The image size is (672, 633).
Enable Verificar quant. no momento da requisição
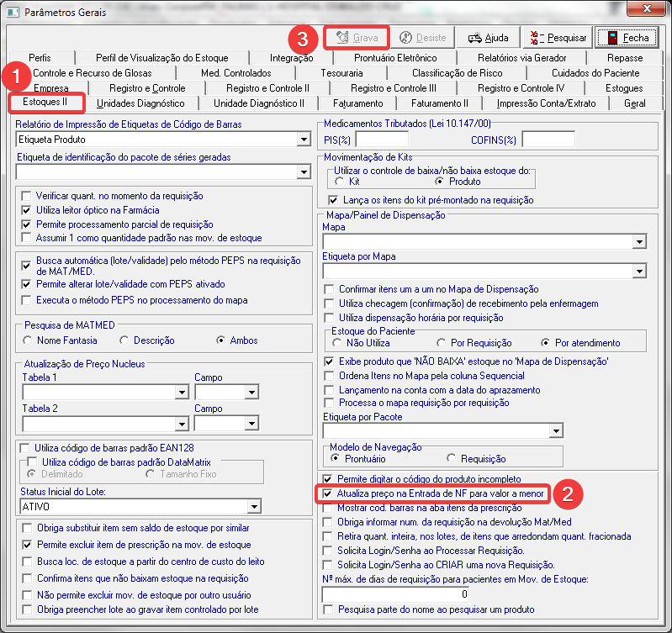(x=26, y=196)
